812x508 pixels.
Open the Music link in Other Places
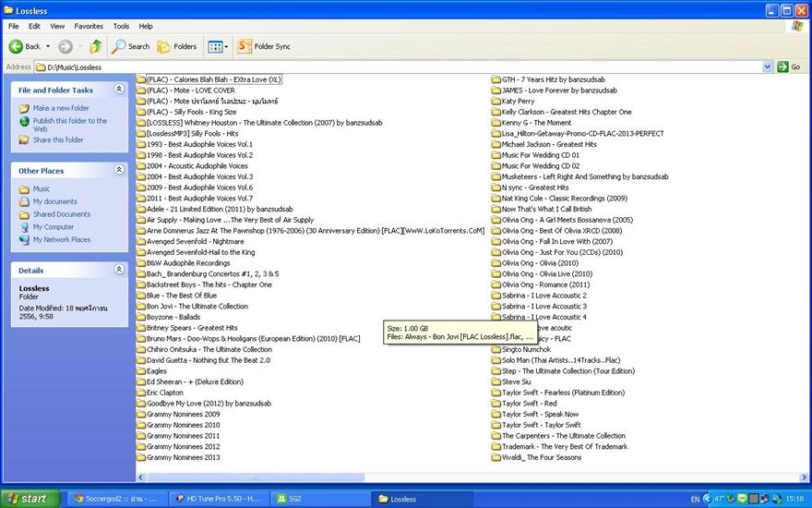point(42,189)
